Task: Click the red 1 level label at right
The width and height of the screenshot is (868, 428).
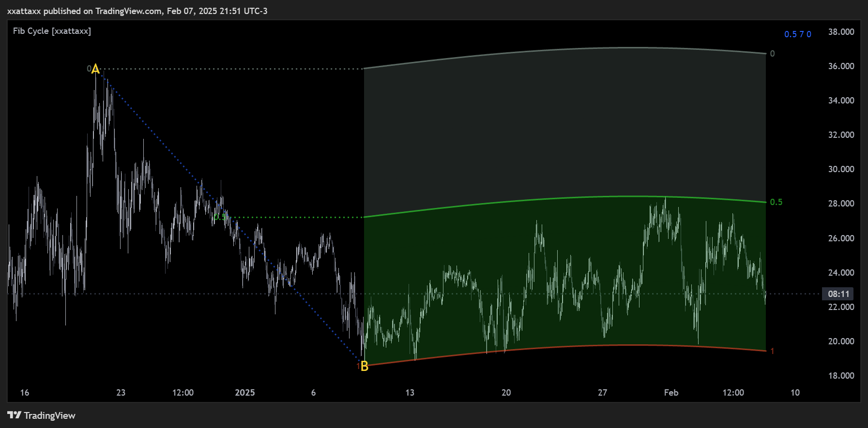Action: point(772,351)
